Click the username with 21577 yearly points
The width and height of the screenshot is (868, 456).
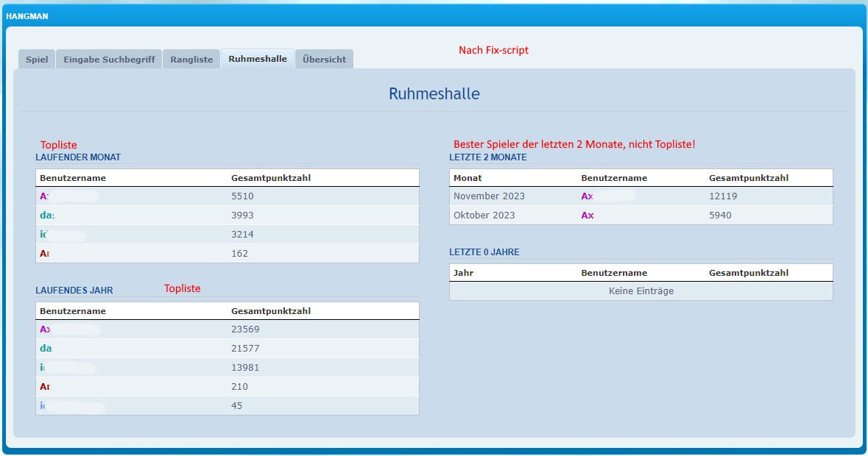coord(46,349)
